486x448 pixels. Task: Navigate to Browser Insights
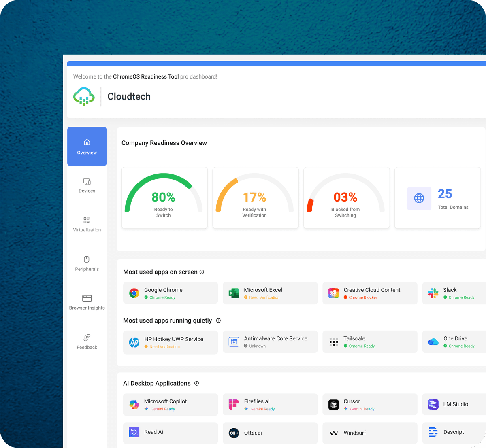87,303
